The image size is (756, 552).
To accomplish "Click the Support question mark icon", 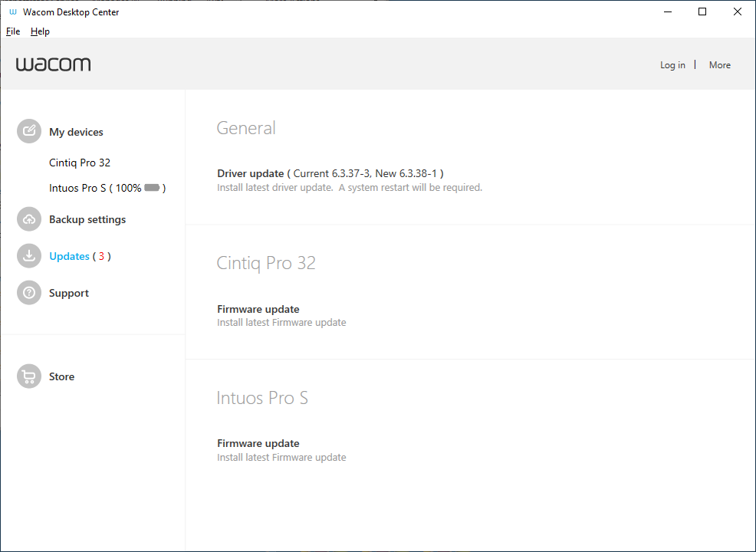I will tap(29, 293).
